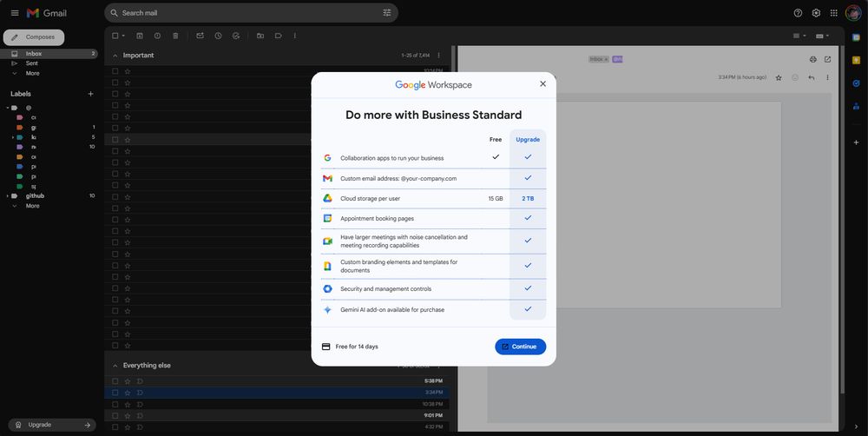Screen dimensions: 868x436
Task: Open Tasks in the side panel
Action: pos(857,83)
